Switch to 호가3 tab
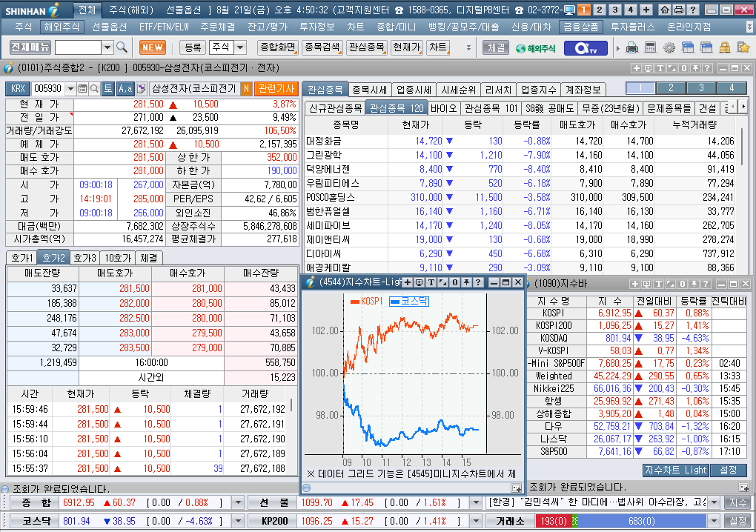Screen dimensions: 756x532 click(x=85, y=258)
